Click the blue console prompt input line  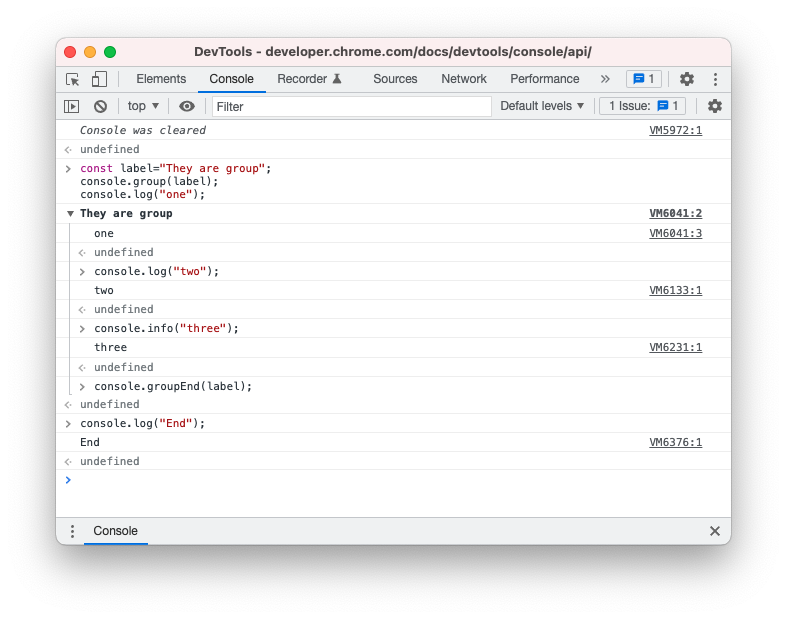pos(394,480)
